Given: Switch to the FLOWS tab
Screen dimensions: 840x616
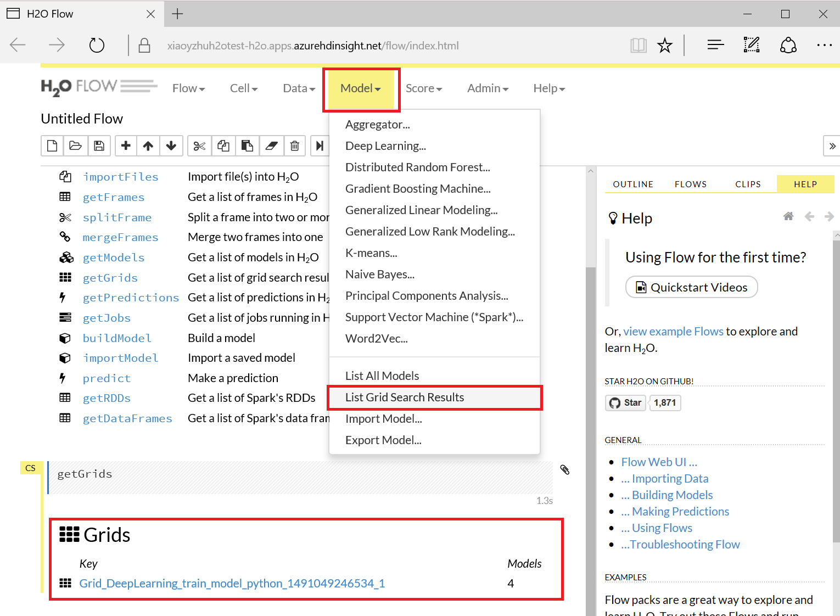Looking at the screenshot, I should pos(691,184).
